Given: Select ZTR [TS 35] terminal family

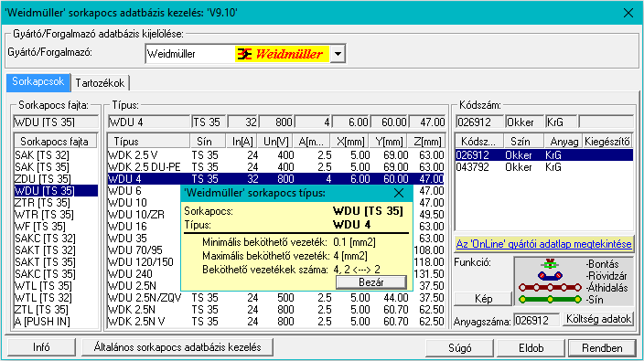Looking at the screenshot, I should 56,203.
